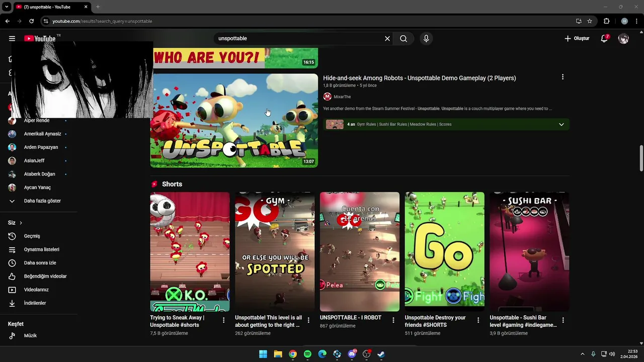Screen dimensions: 644x362
Task: Go back in browser history
Action: 8,21
